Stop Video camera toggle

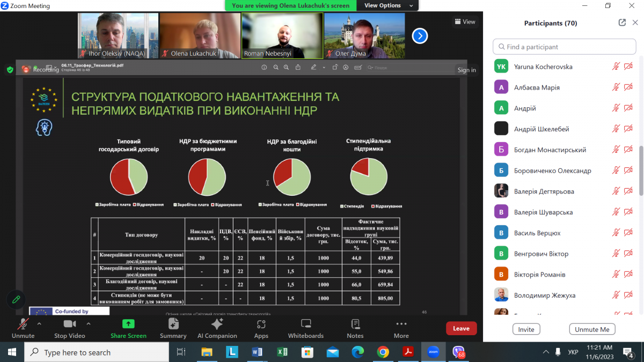coord(70,328)
